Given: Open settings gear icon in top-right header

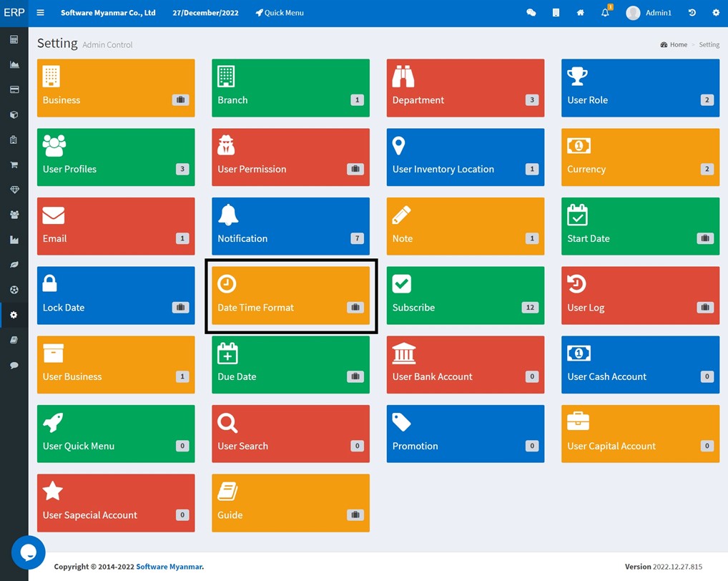Looking at the screenshot, I should (x=716, y=13).
